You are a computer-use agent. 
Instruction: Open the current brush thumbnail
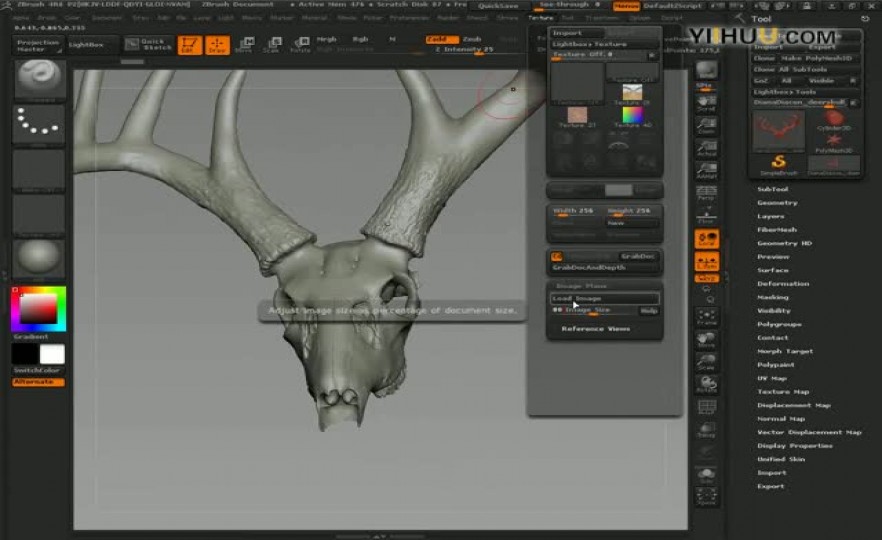[x=39, y=80]
